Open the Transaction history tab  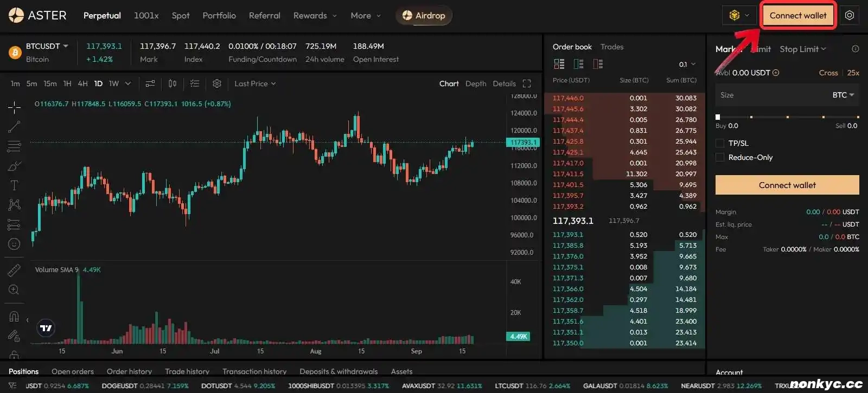coord(254,371)
